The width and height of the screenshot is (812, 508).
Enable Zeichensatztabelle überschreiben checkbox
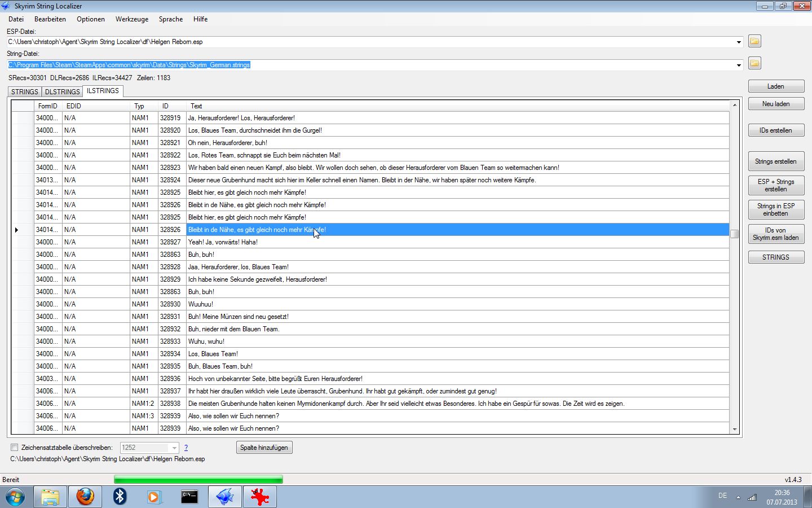pos(15,448)
